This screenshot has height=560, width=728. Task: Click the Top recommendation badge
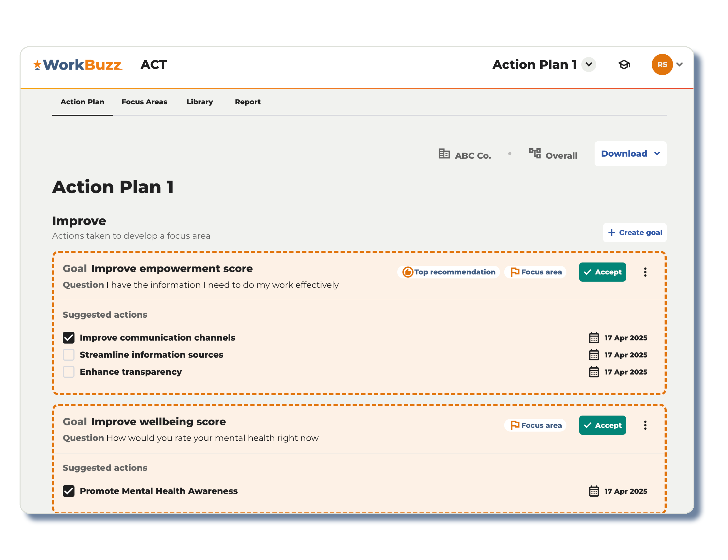(x=448, y=272)
